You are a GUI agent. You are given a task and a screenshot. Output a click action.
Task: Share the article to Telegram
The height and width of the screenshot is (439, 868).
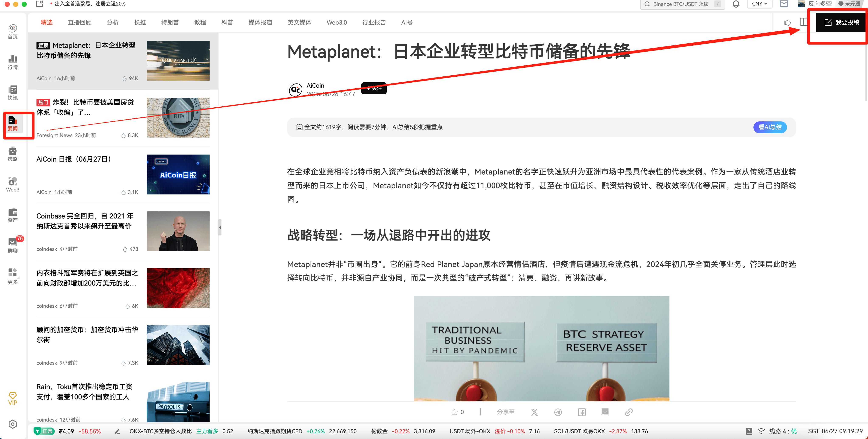[558, 412]
